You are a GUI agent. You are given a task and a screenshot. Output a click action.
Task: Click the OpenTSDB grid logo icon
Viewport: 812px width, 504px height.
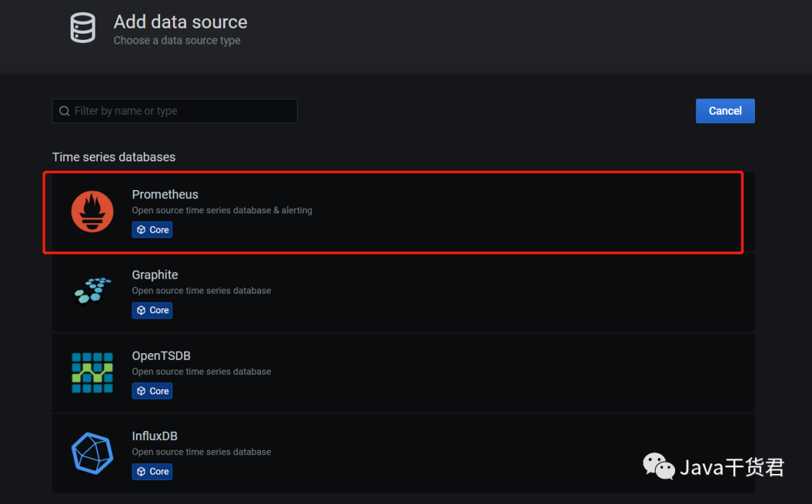[92, 373]
